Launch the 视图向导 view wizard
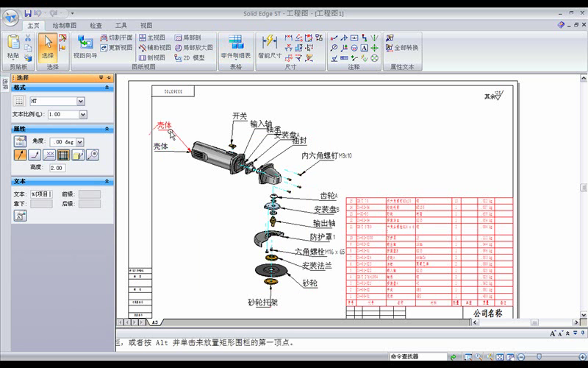588x368 pixels. [85, 46]
